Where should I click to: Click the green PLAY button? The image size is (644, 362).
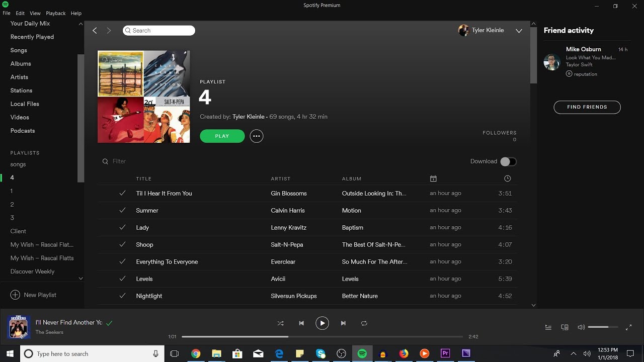point(222,136)
